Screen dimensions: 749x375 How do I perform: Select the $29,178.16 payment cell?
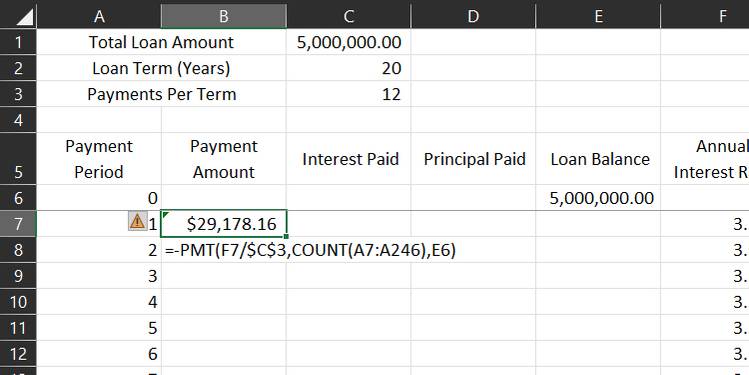click(224, 224)
